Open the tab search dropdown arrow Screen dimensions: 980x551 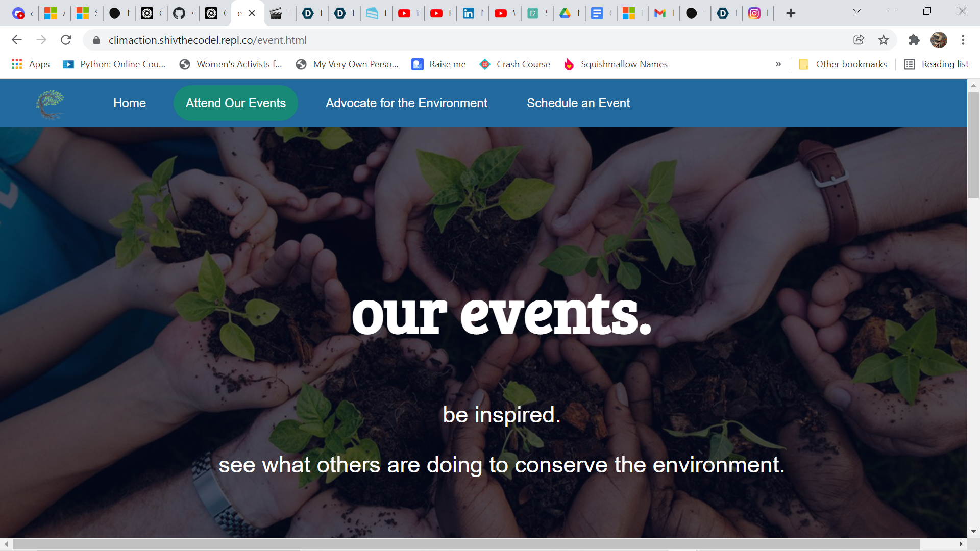click(x=857, y=11)
